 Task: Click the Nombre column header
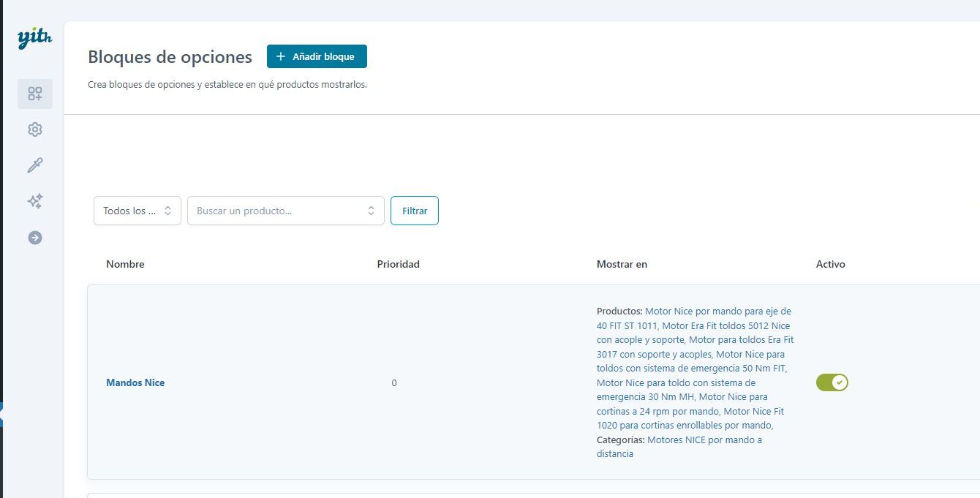coord(125,264)
